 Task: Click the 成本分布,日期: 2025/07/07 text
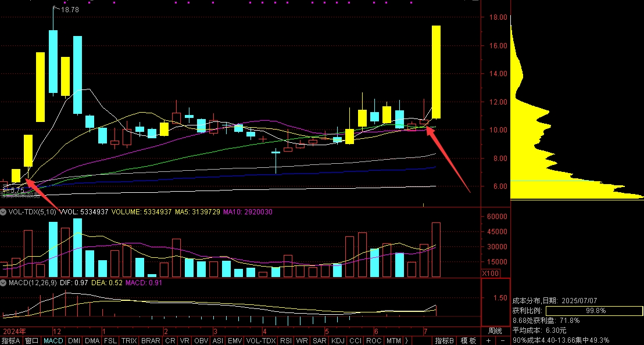point(555,301)
